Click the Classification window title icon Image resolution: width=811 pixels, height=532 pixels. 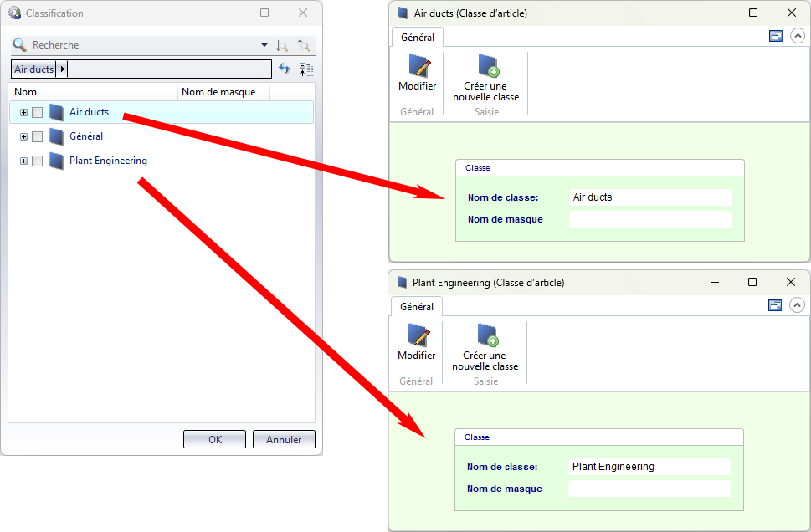14,13
